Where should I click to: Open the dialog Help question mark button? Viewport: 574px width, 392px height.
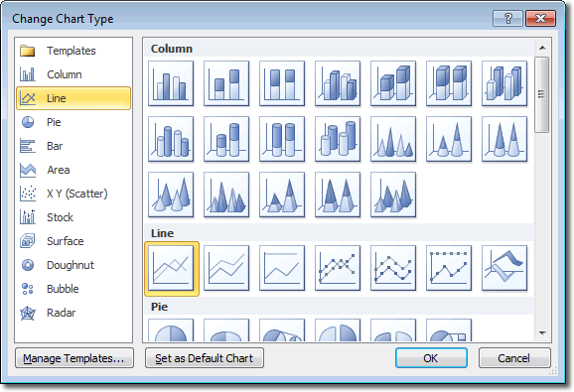[508, 18]
